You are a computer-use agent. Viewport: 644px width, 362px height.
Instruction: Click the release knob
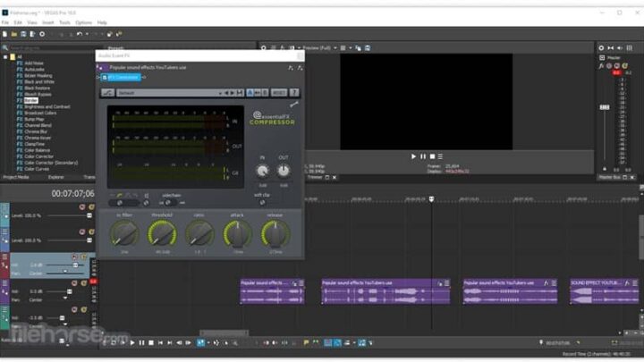[x=275, y=233]
